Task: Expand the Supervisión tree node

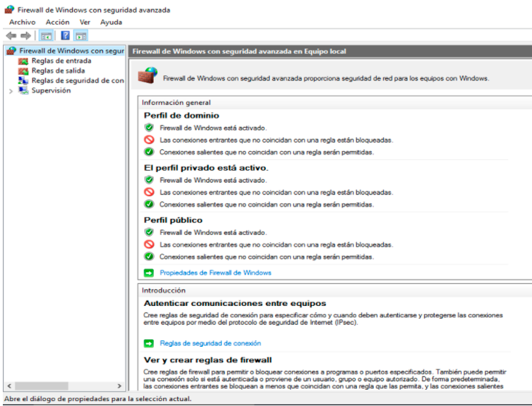Action: point(11,91)
